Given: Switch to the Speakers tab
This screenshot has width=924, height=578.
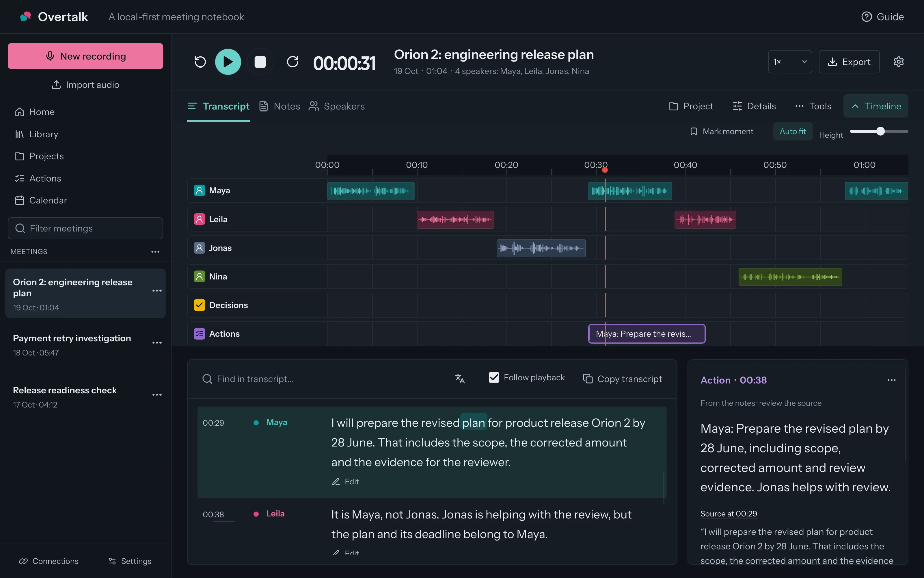Looking at the screenshot, I should pyautogui.click(x=337, y=106).
